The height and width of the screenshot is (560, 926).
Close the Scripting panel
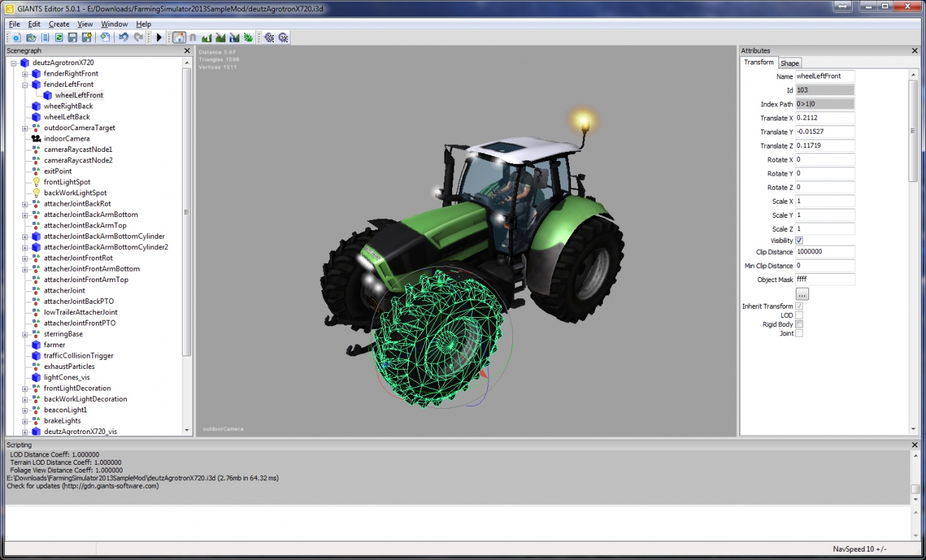tap(915, 444)
